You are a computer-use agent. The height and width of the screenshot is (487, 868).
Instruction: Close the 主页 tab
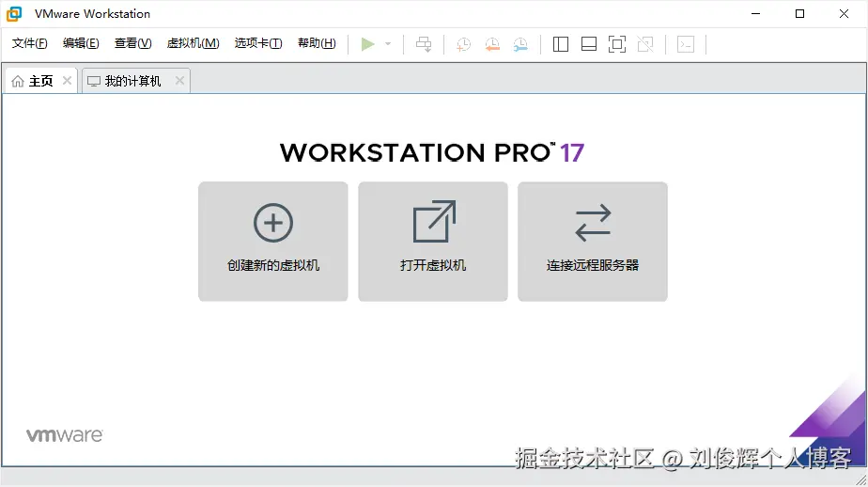(x=67, y=81)
